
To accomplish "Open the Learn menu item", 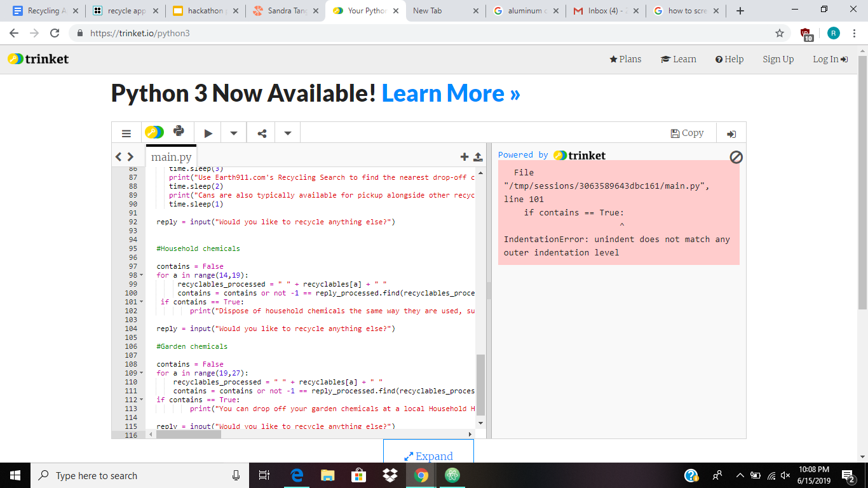I will pyautogui.click(x=679, y=59).
